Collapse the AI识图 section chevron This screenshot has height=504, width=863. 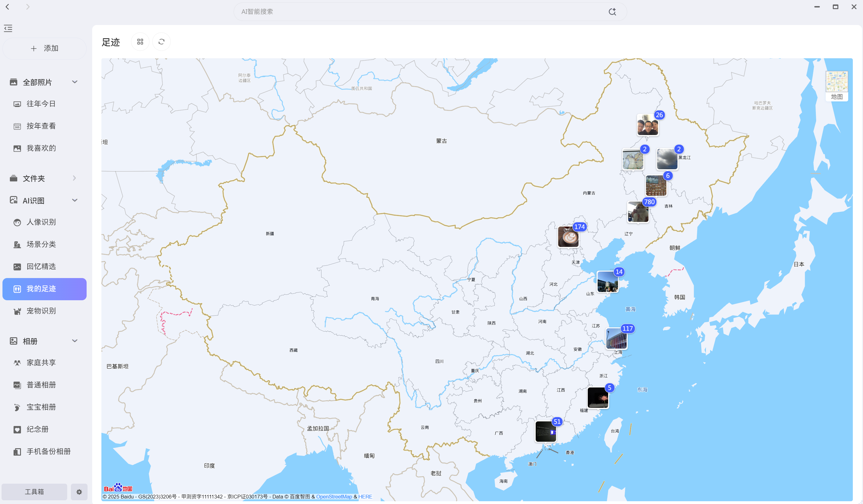pos(75,200)
